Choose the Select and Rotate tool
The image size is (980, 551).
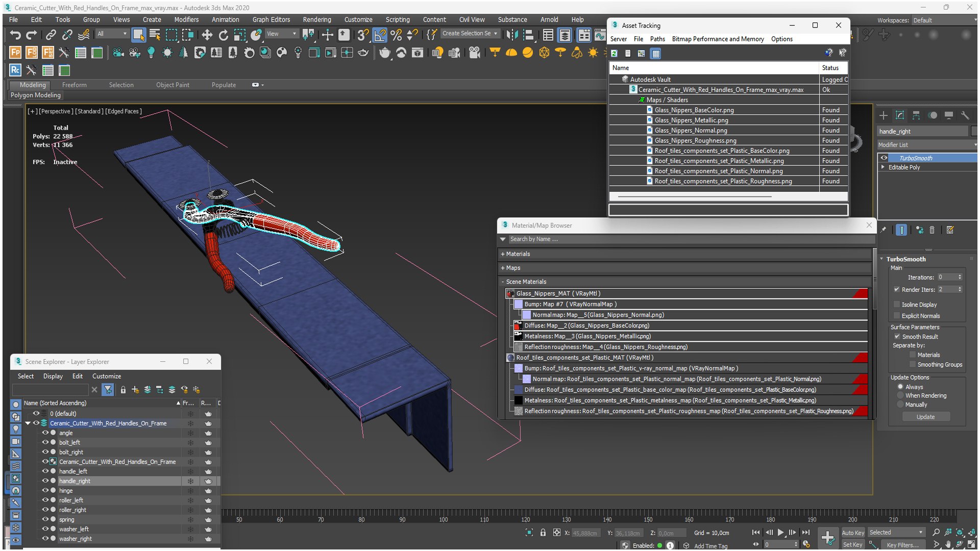click(224, 35)
